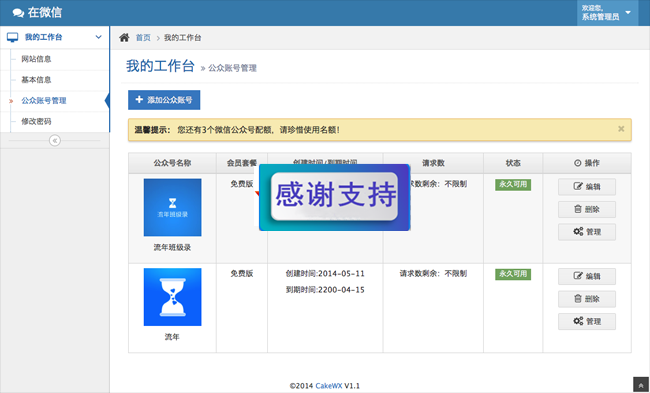Click the 流年班级录 account thumbnail

pos(172,207)
